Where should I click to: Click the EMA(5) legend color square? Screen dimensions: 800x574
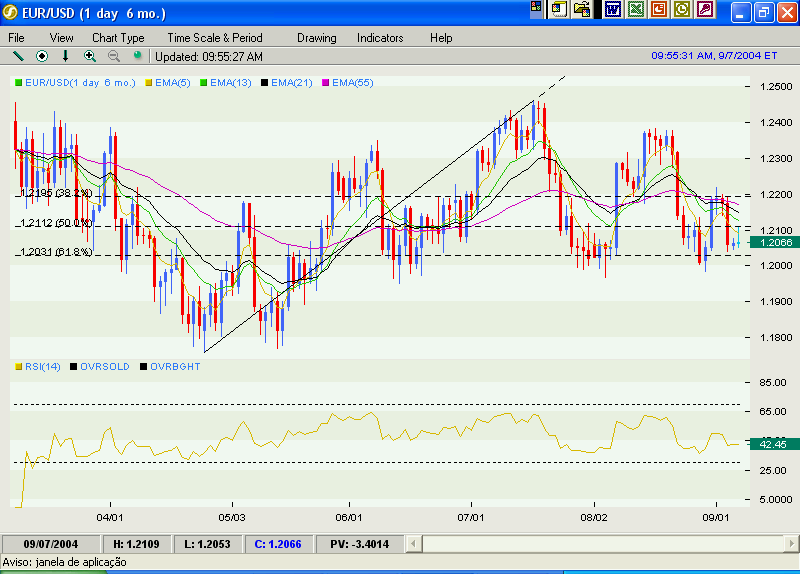(x=150, y=83)
